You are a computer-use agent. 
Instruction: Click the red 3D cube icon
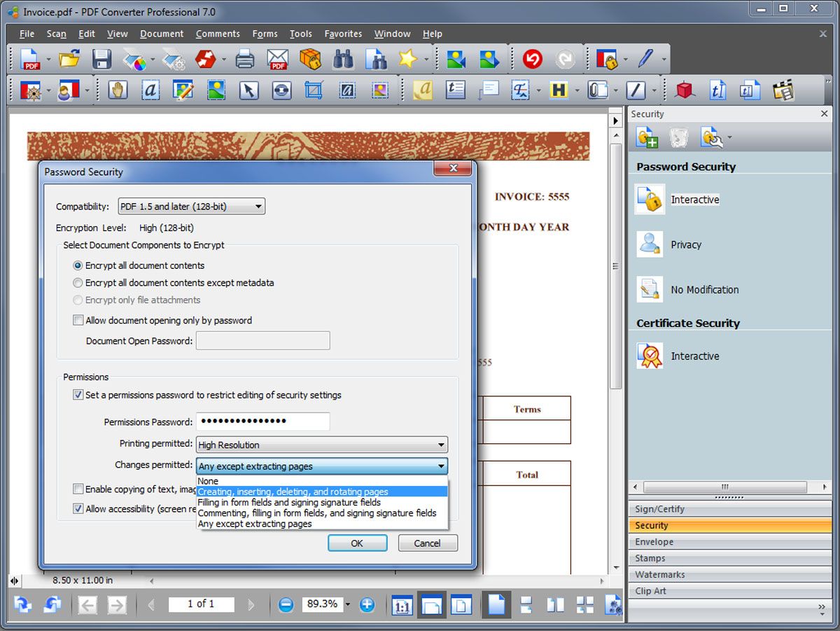684,90
